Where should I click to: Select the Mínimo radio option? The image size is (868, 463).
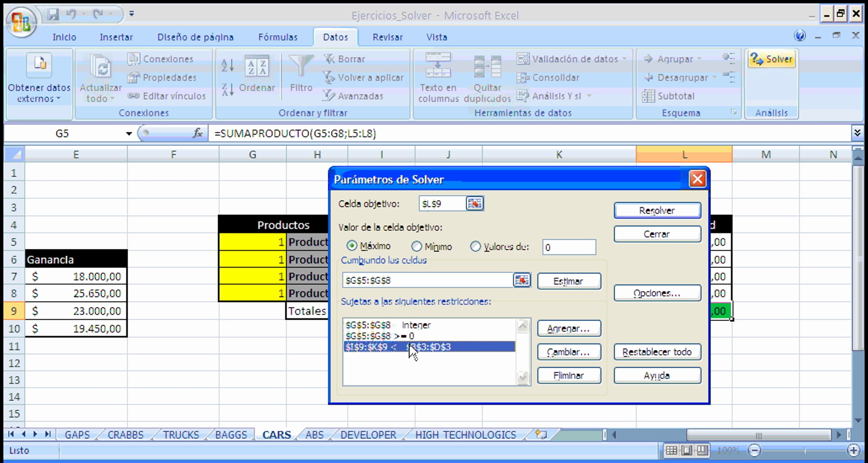(x=417, y=247)
